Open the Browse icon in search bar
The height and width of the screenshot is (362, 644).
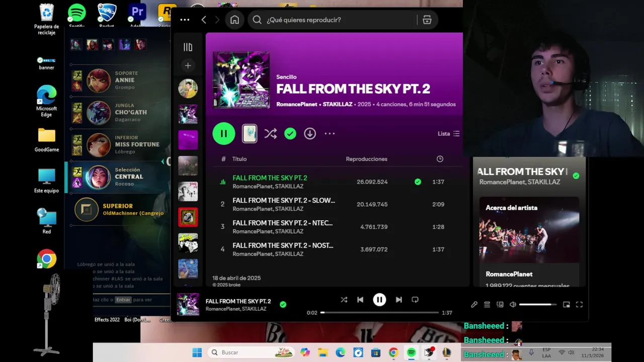pos(427,20)
